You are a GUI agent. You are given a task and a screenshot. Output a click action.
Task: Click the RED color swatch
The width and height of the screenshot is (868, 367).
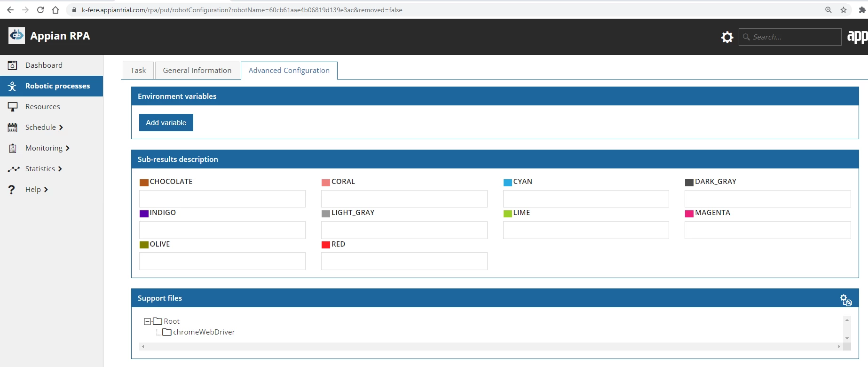pyautogui.click(x=326, y=245)
